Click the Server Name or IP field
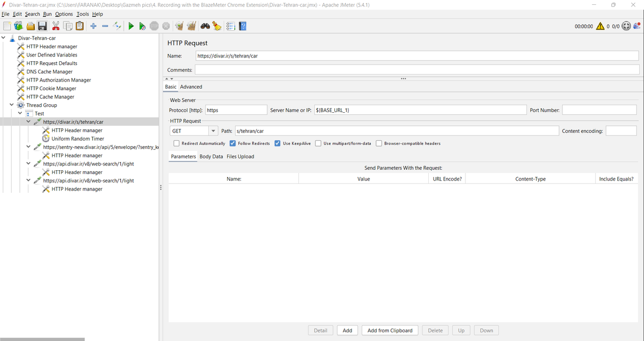This screenshot has height=341, width=644. (420, 110)
